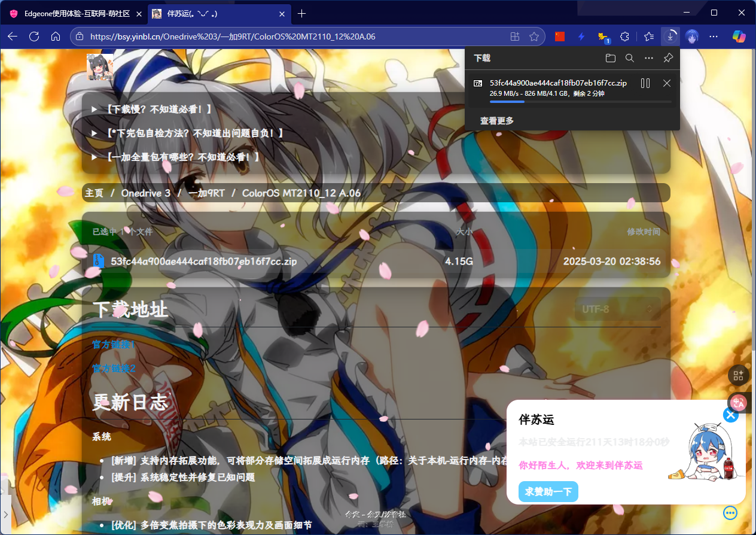Click the 官方链接1 download link
Image resolution: width=756 pixels, height=535 pixels.
click(114, 345)
